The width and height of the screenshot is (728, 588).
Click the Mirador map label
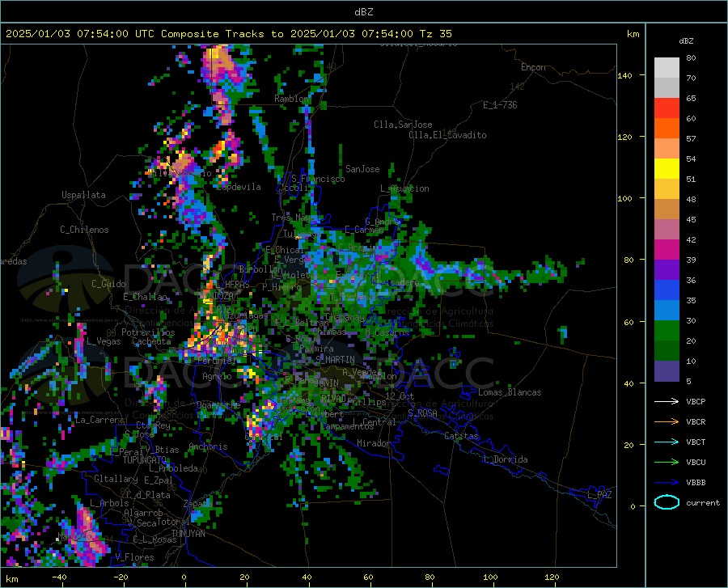click(374, 443)
